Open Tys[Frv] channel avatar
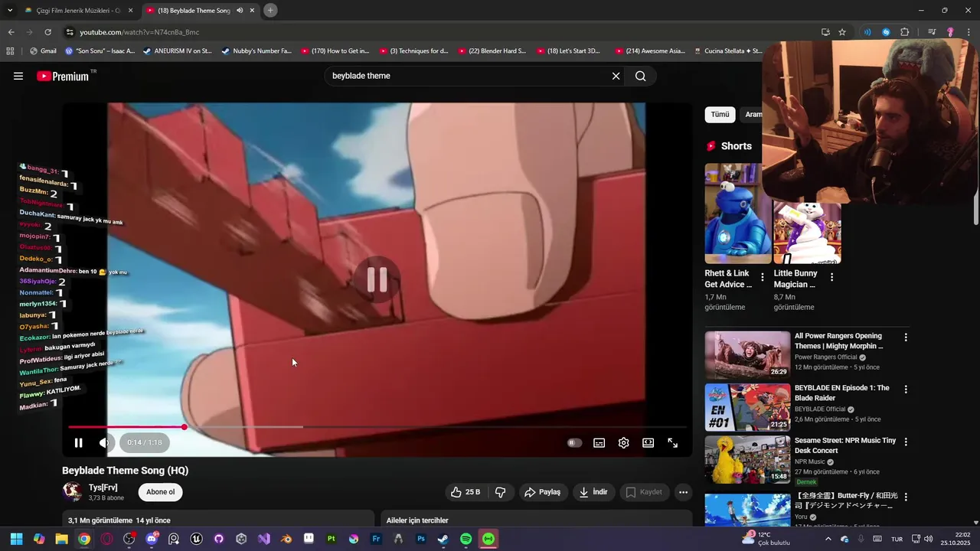This screenshot has height=551, width=980. (x=72, y=492)
